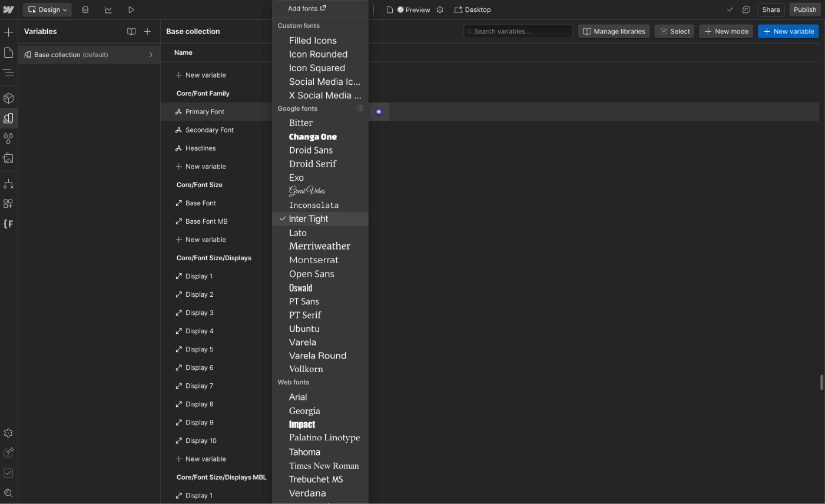The image size is (825, 504).
Task: Select Montserrat from Google fonts
Action: click(313, 260)
